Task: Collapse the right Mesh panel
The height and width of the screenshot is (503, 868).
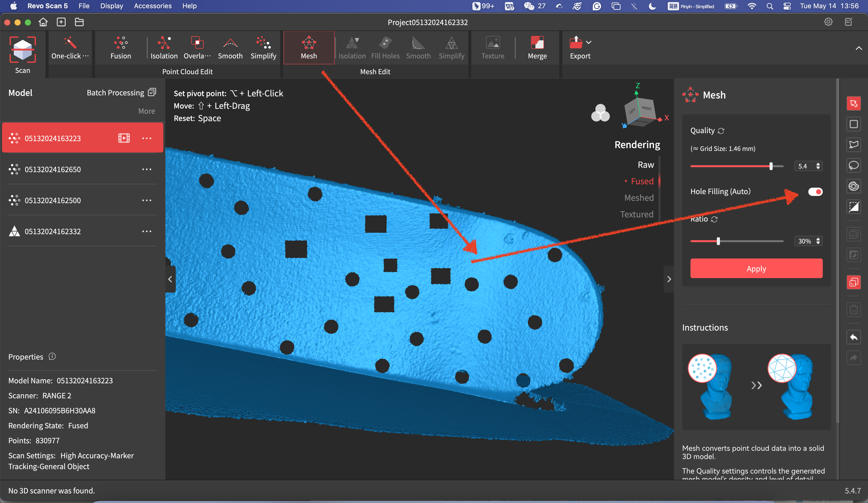Action: (x=669, y=279)
